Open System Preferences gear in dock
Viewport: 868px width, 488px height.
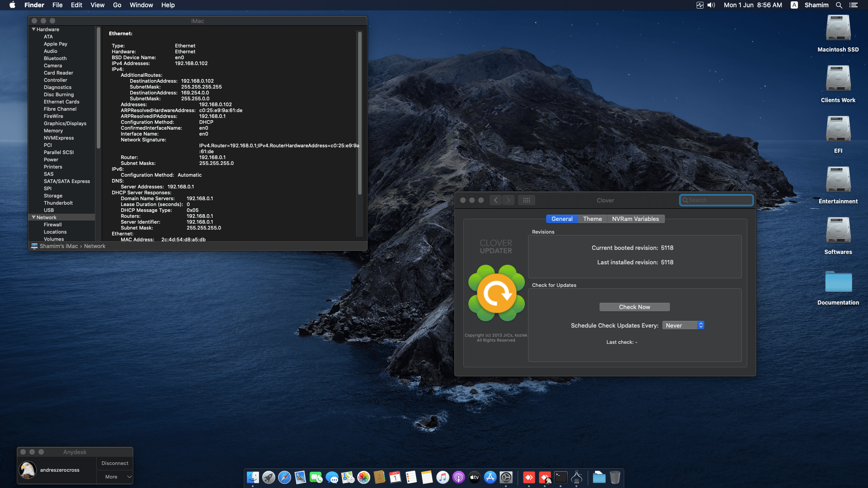click(506, 477)
